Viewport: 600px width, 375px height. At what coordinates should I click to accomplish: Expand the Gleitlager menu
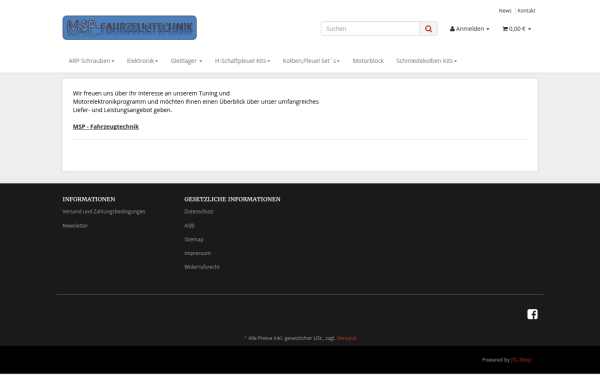pos(186,61)
